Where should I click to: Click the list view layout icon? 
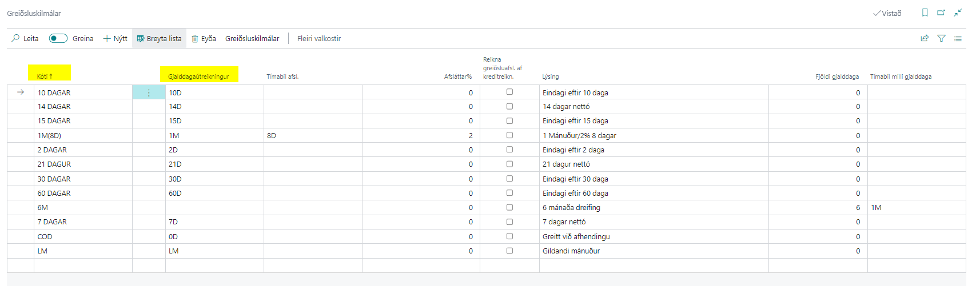tap(958, 38)
